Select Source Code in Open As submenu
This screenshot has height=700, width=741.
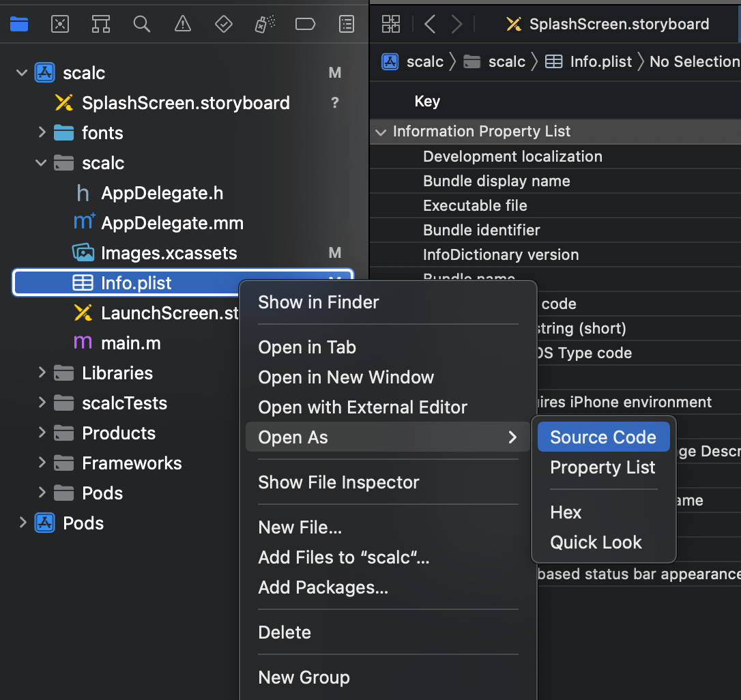603,437
